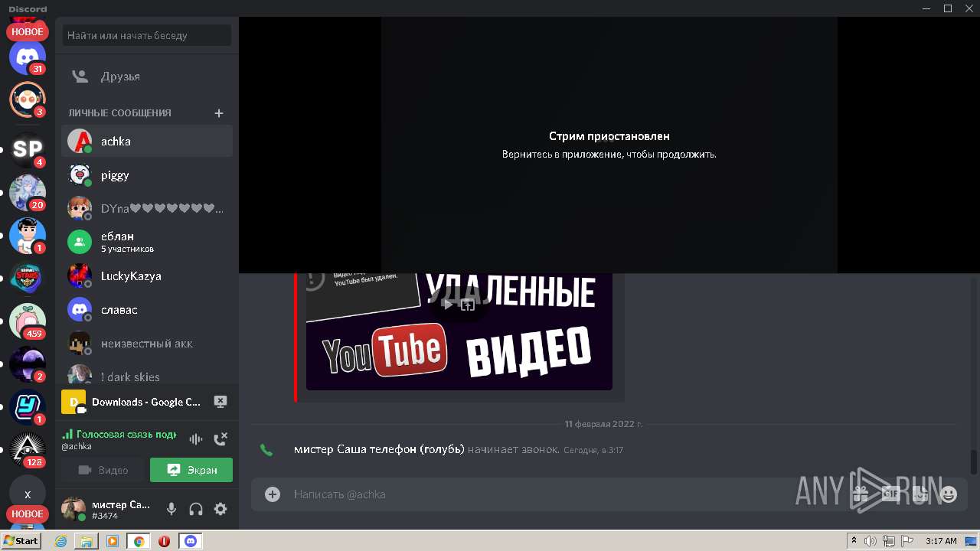Screen dimensions: 980x551
Task: Add attachment with plus button
Action: coord(273,494)
